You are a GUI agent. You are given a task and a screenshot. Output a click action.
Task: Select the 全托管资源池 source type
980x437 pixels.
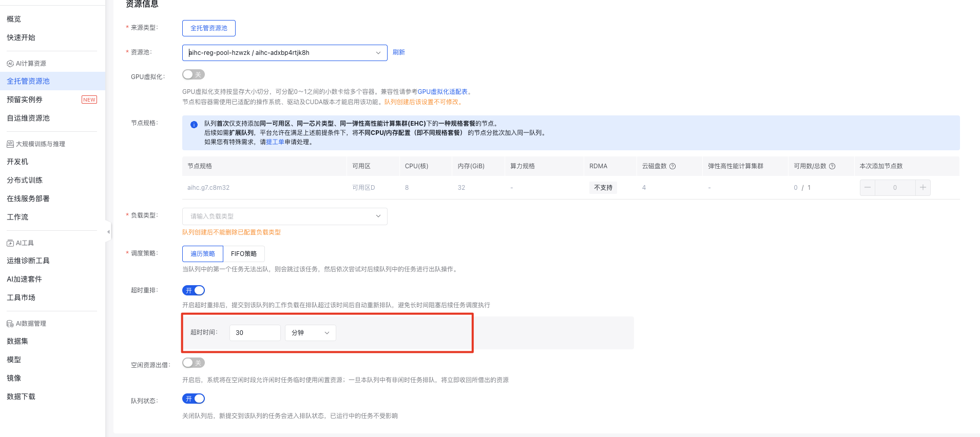[209, 28]
